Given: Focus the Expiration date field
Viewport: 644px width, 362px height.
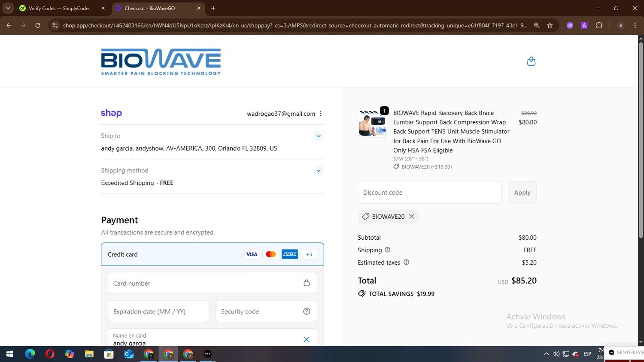Looking at the screenshot, I should coord(158,311).
